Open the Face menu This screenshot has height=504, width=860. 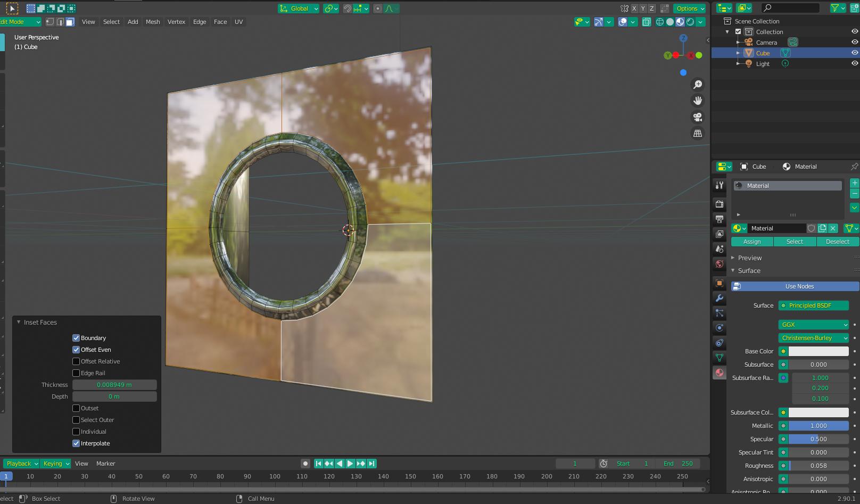(220, 22)
